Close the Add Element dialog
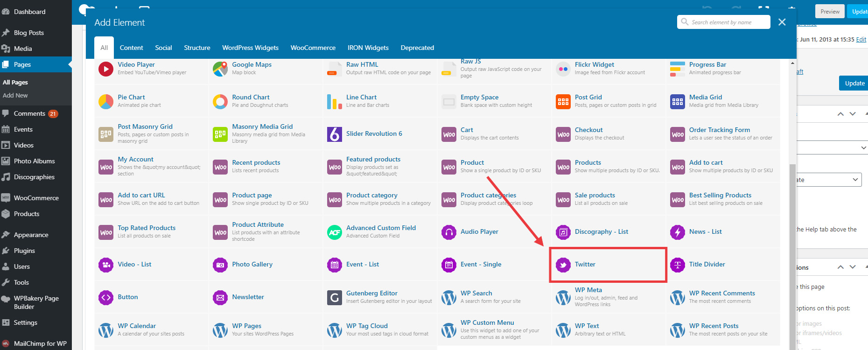 (x=782, y=22)
